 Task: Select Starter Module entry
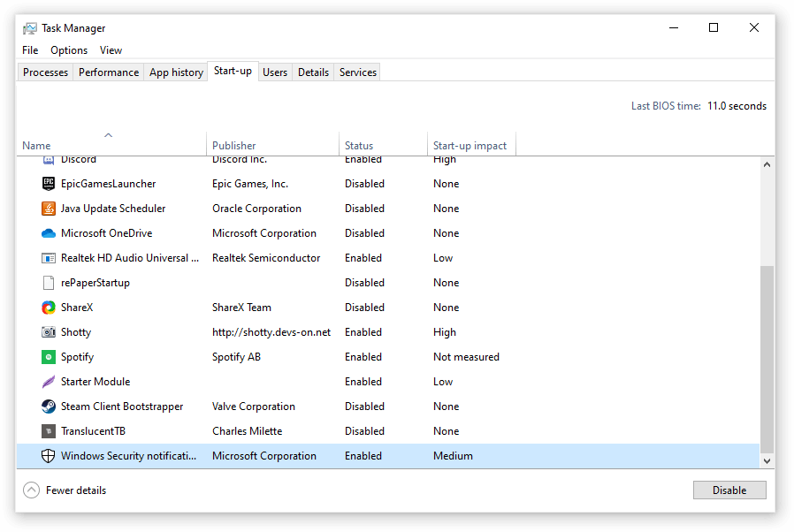pos(95,382)
